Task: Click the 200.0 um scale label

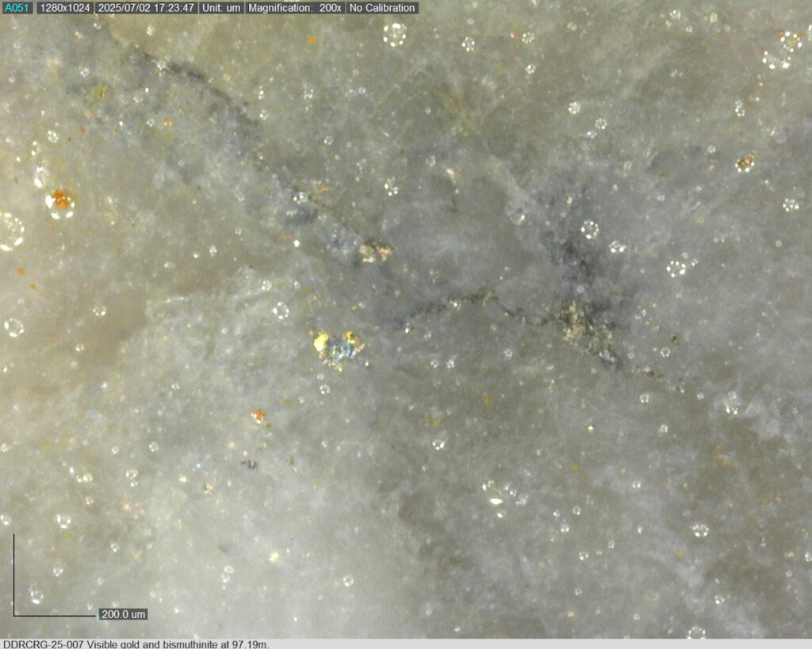Action: point(123,614)
